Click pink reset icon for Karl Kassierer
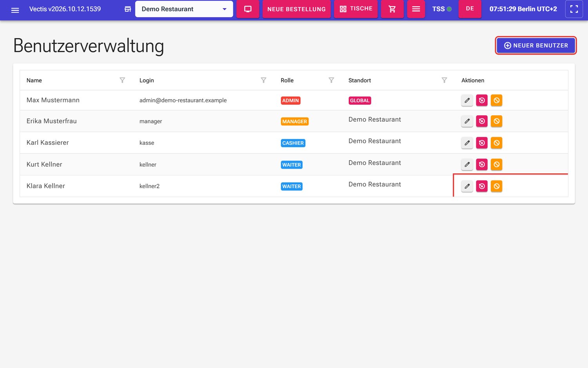This screenshot has height=368, width=588. (x=482, y=143)
